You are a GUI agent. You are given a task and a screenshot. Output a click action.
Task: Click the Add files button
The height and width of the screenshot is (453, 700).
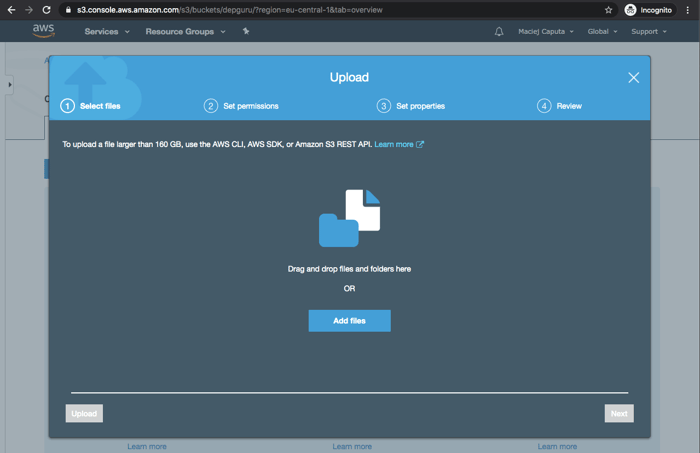pyautogui.click(x=349, y=321)
